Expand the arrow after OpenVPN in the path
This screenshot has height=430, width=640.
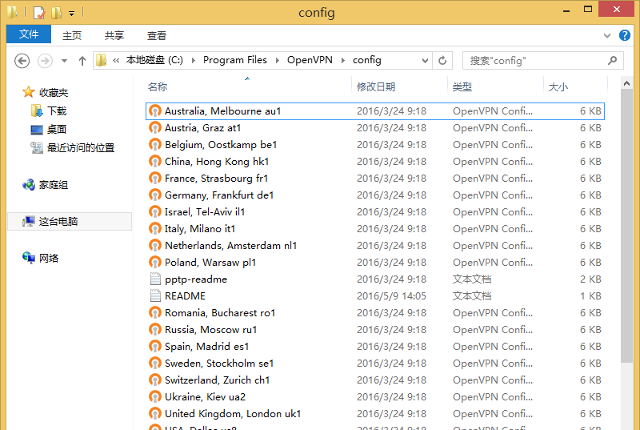click(x=343, y=61)
